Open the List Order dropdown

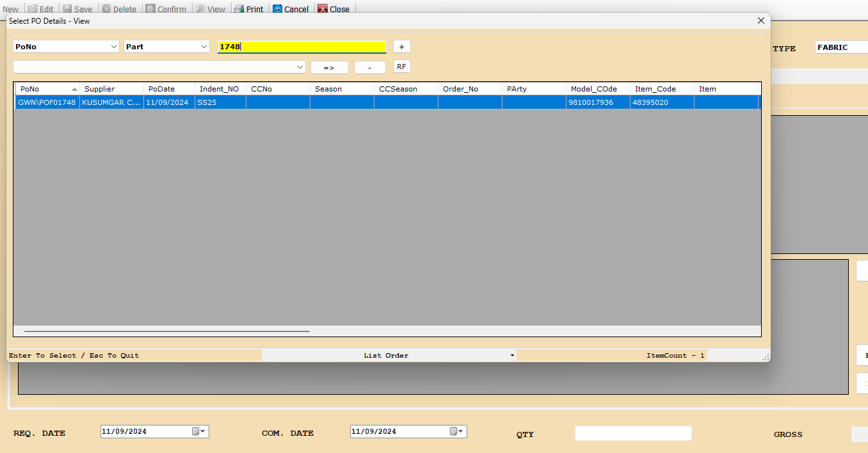[x=512, y=356]
